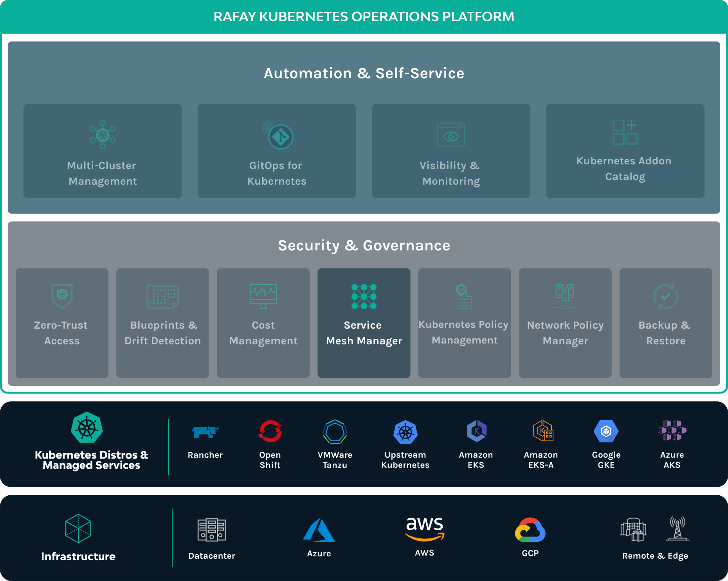The width and height of the screenshot is (728, 581).
Task: Open the Visibility & Monitoring card
Action: pyautogui.click(x=451, y=151)
